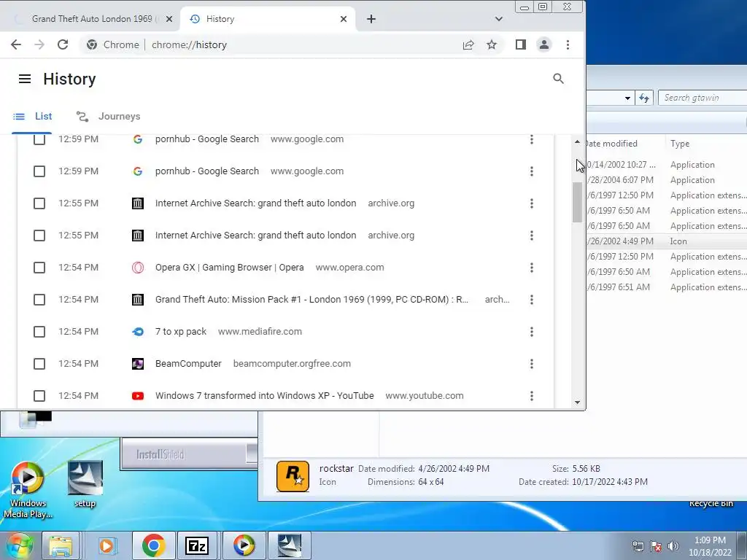The width and height of the screenshot is (747, 560).
Task: Sort Explorer files by Type column
Action: point(680,144)
